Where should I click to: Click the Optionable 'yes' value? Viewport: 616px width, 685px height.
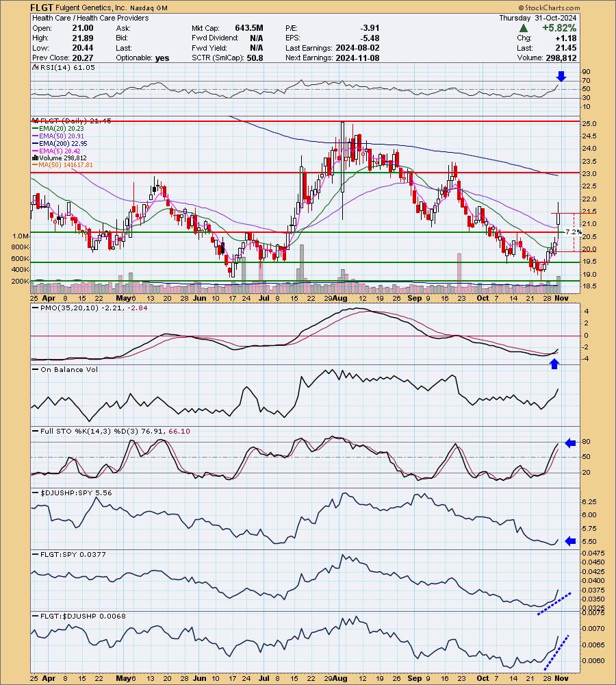click(x=162, y=58)
